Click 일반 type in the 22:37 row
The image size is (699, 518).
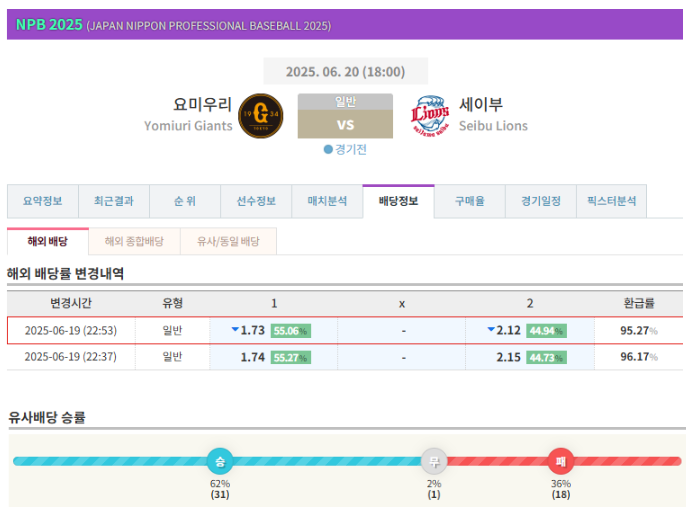click(173, 357)
